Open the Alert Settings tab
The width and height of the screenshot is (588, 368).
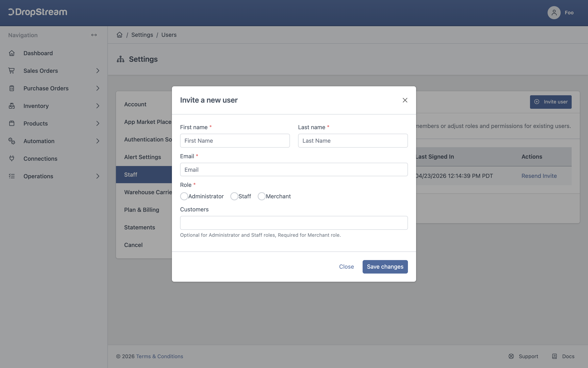[x=144, y=157]
